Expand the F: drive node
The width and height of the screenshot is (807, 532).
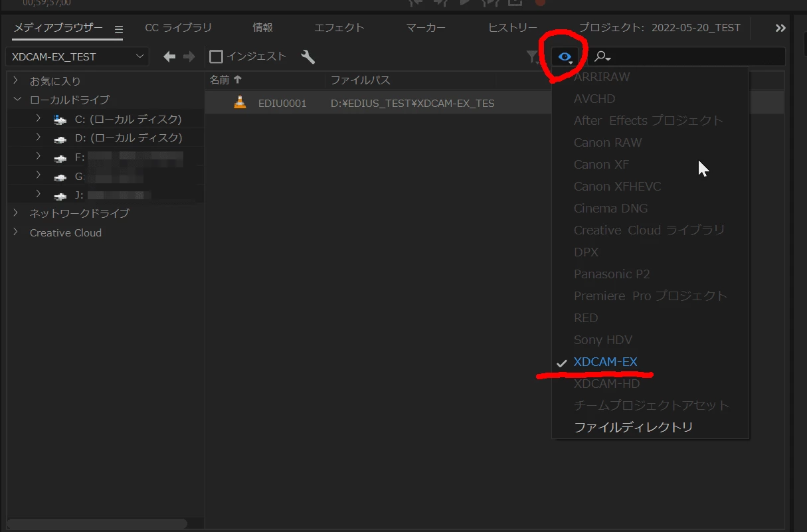(39, 156)
